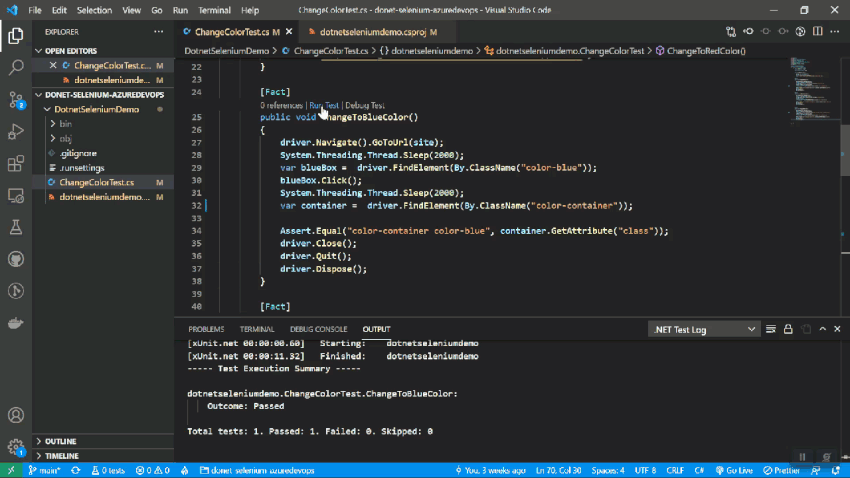Click Debug Test code lens link
This screenshot has width=850, height=478.
[365, 106]
